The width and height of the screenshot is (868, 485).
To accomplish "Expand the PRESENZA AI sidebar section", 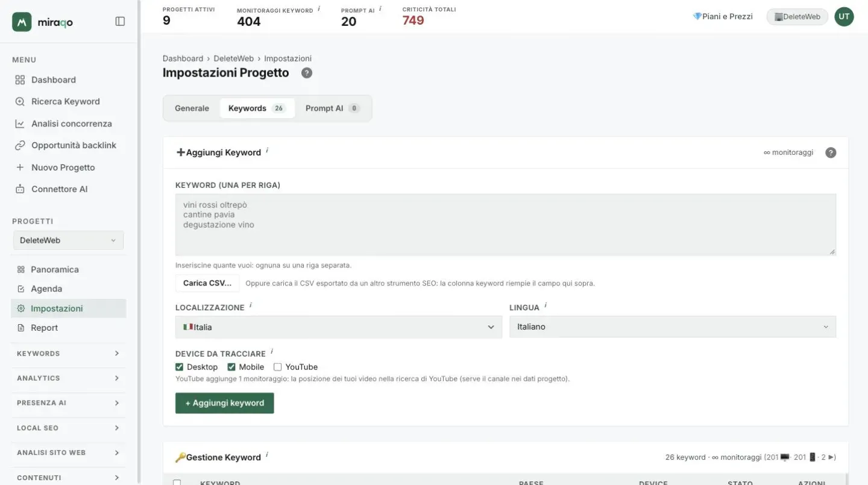I will (68, 403).
